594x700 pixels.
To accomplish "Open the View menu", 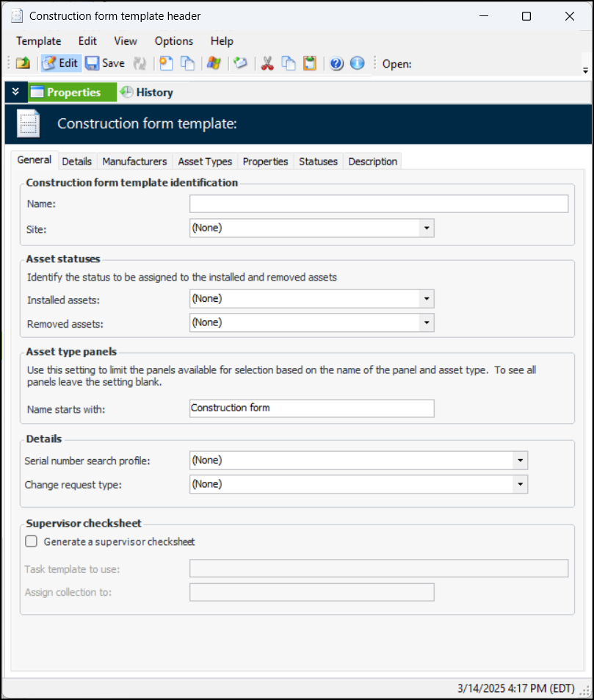I will tap(126, 41).
